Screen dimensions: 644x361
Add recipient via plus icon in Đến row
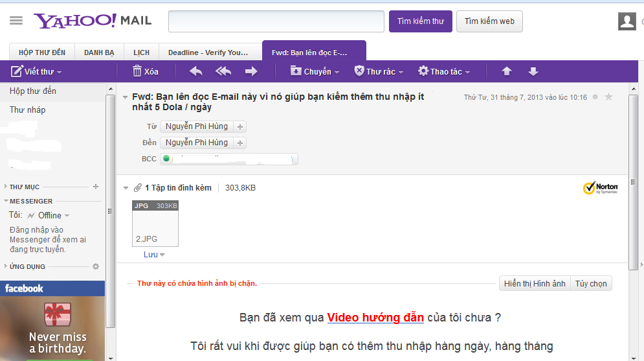click(x=240, y=143)
